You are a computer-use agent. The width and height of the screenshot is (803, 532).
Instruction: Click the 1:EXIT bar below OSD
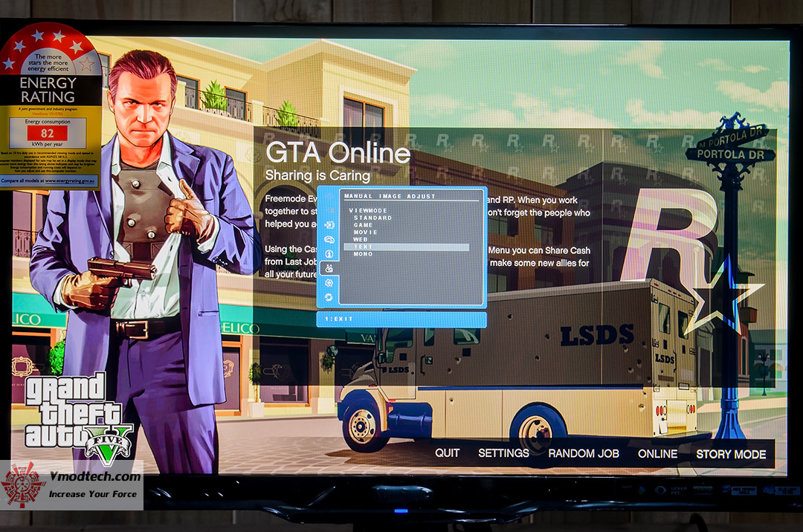(401, 319)
